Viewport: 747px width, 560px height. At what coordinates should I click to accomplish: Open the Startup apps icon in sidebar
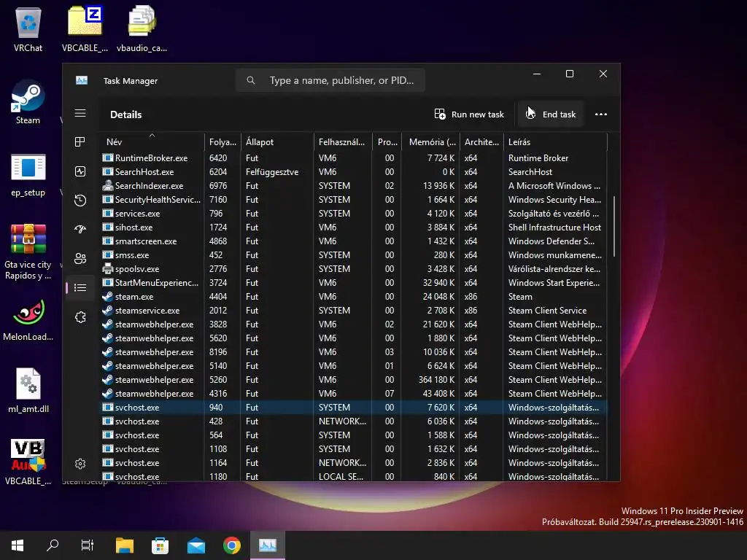pos(80,230)
